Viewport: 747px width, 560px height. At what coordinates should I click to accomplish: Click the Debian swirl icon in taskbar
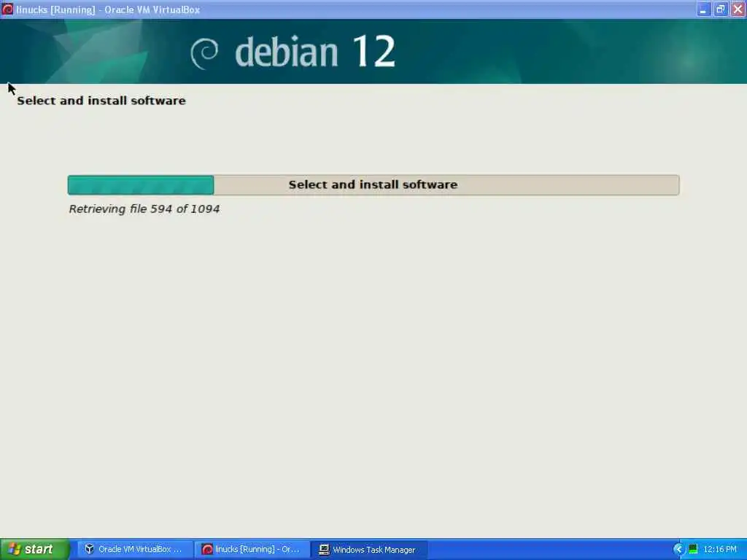206,550
